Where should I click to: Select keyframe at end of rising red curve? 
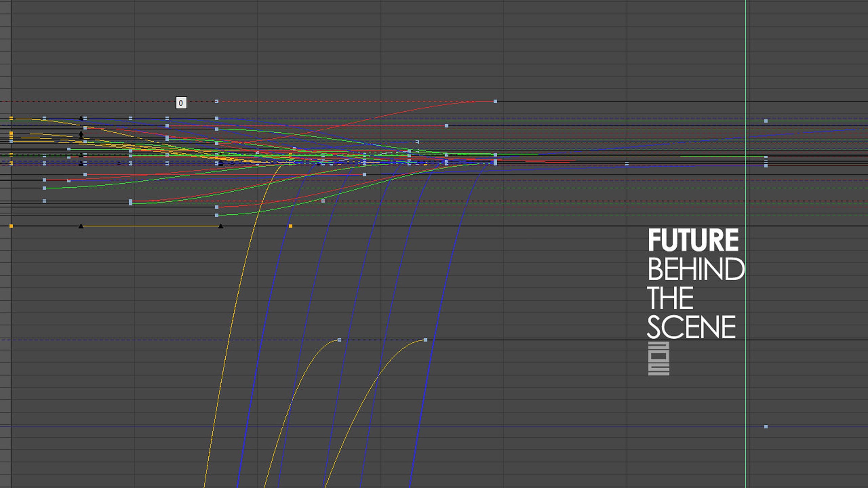pyautogui.click(x=495, y=102)
